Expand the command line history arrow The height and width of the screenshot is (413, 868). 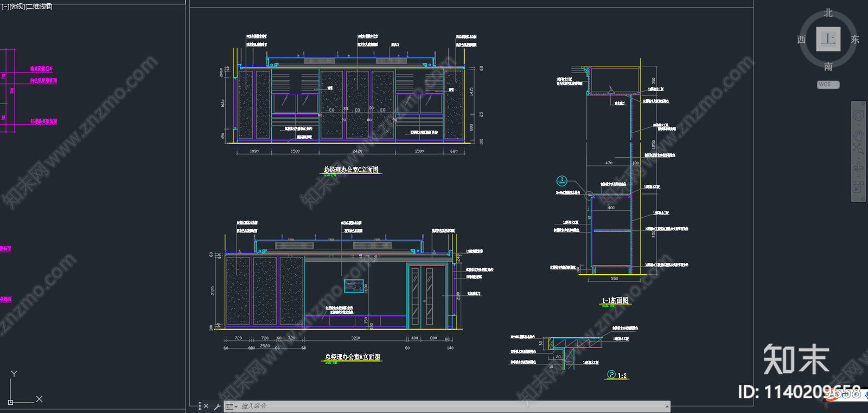667,406
